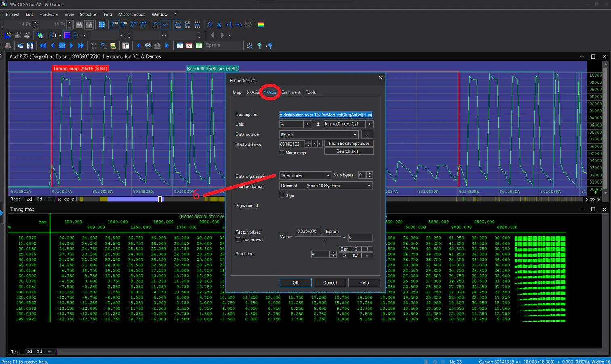The height and width of the screenshot is (364, 611).
Task: Click the delta triangle difference icon
Action: pyautogui.click(x=219, y=25)
